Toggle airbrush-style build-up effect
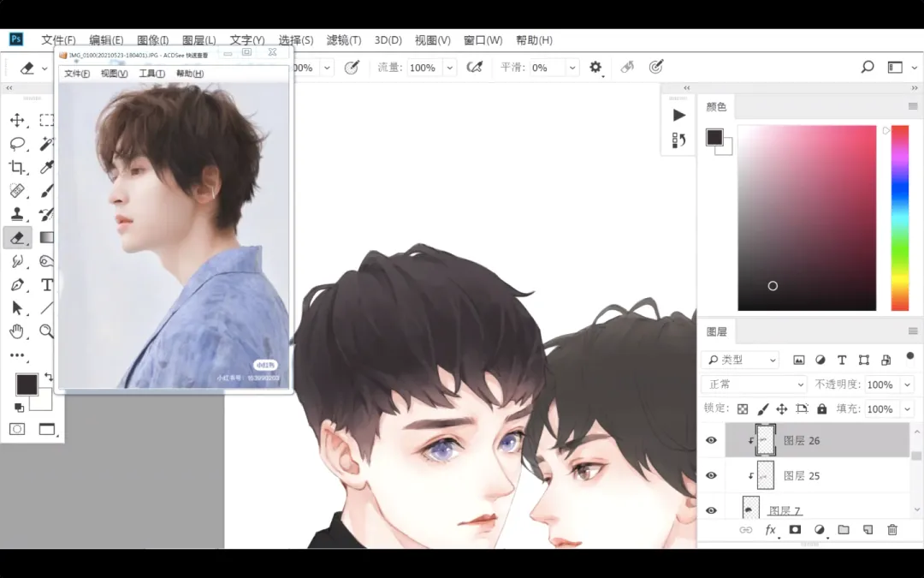 pyautogui.click(x=474, y=68)
